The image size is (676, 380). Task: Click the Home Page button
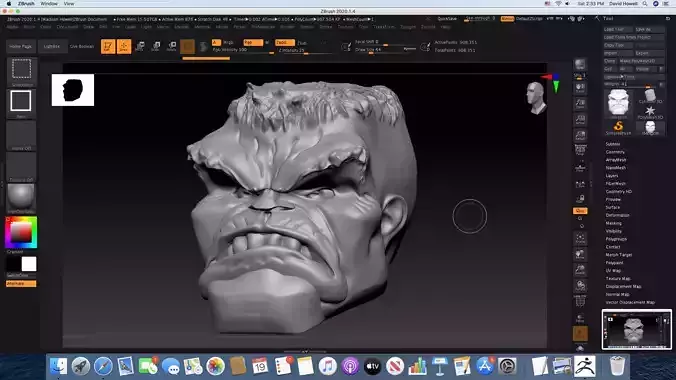click(x=20, y=46)
